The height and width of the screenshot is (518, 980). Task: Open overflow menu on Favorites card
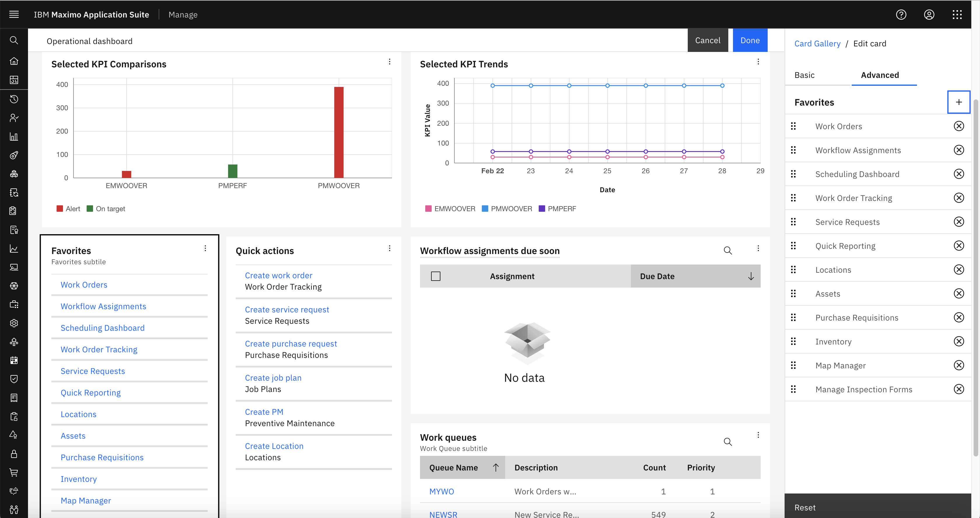click(205, 248)
